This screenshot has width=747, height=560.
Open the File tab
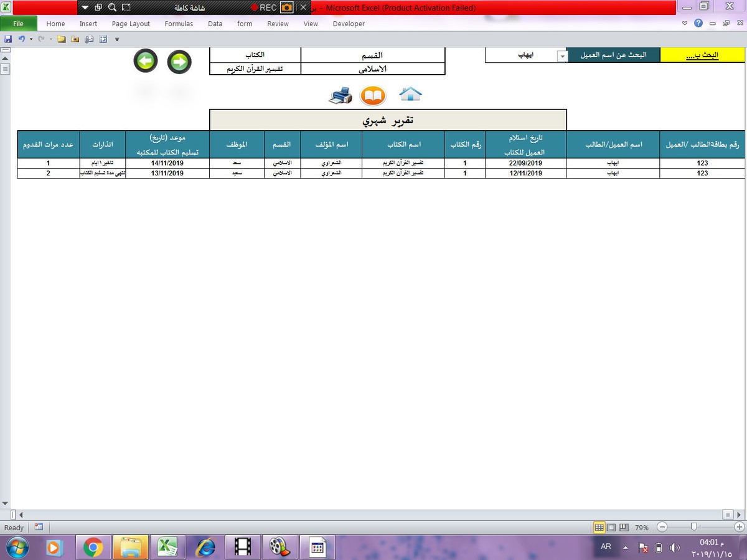[x=19, y=24]
